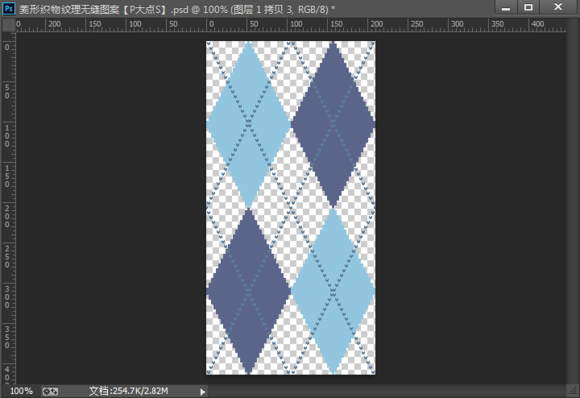Click the 100% zoom level field

pos(21,391)
